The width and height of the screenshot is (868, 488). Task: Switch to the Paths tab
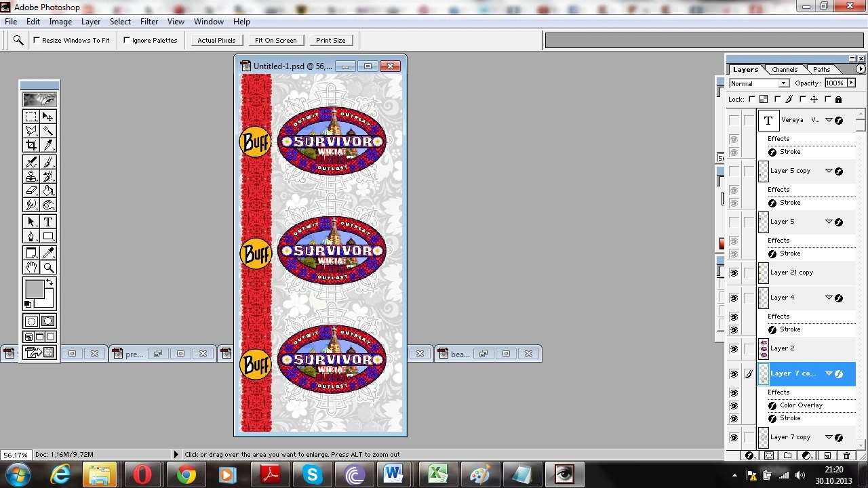[x=822, y=70]
